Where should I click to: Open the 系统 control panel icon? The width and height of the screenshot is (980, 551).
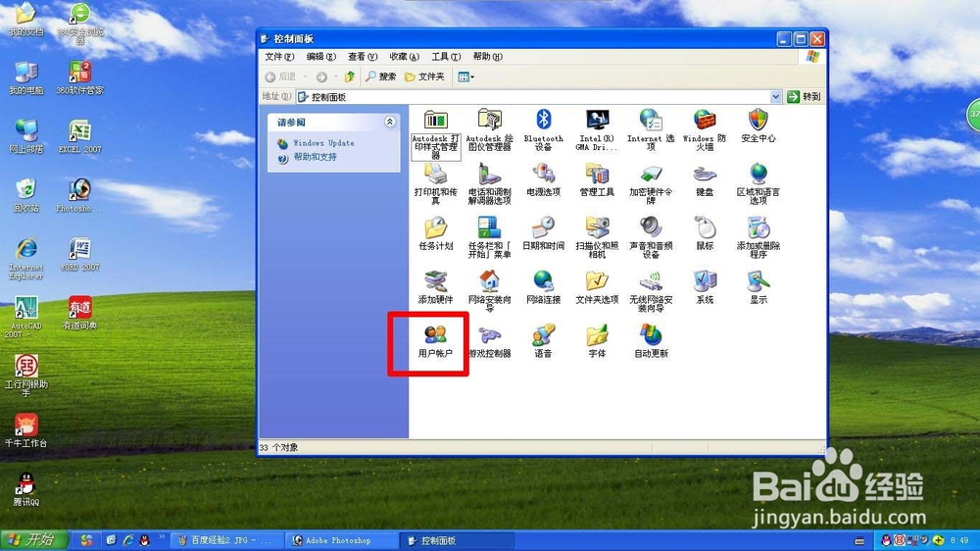[705, 287]
